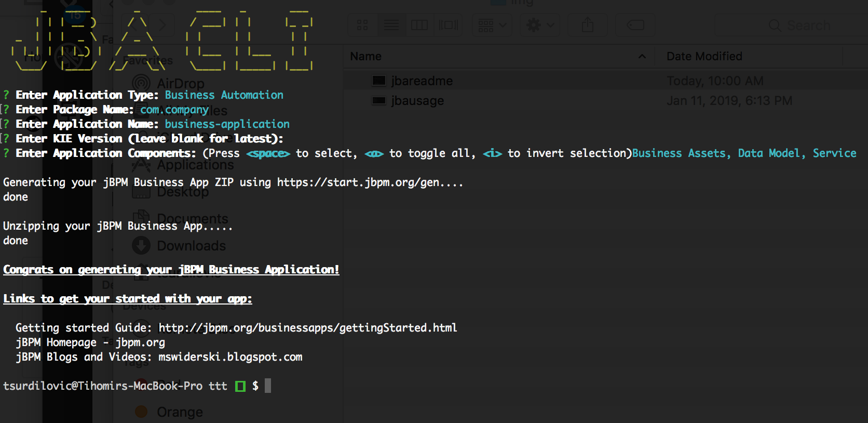Switch Finder to column view
The height and width of the screenshot is (423, 868).
[x=419, y=25]
